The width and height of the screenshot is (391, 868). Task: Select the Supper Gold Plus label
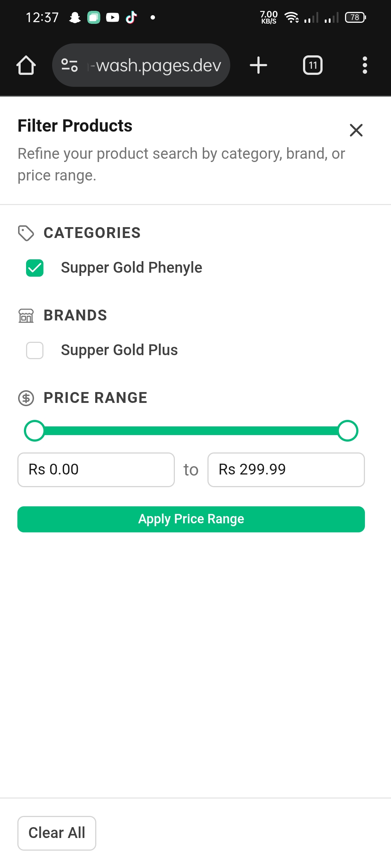tap(119, 350)
